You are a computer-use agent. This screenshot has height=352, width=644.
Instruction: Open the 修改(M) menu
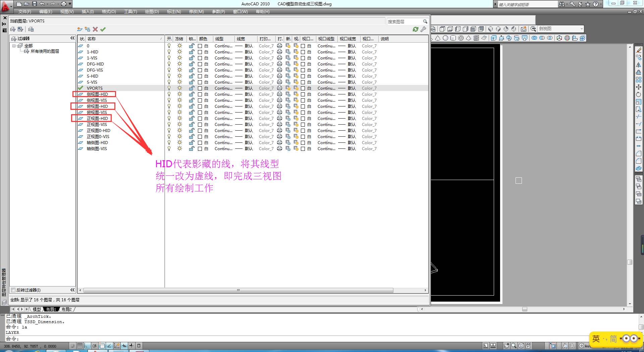(x=196, y=12)
